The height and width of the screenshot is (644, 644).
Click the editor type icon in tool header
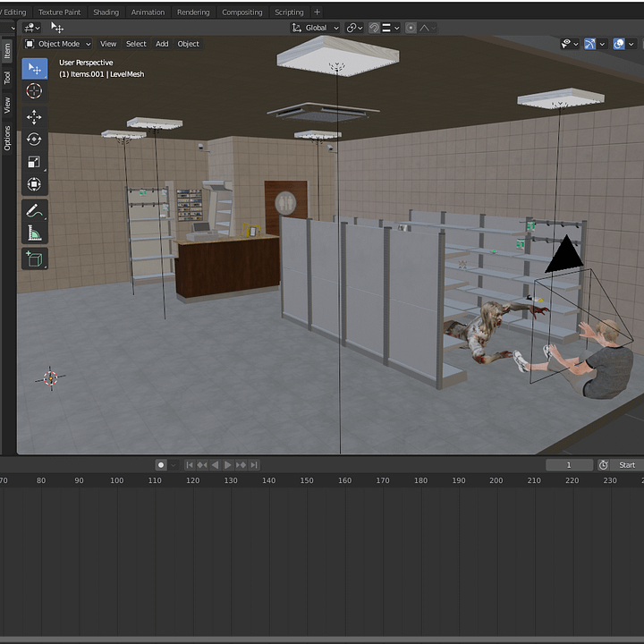click(x=30, y=28)
